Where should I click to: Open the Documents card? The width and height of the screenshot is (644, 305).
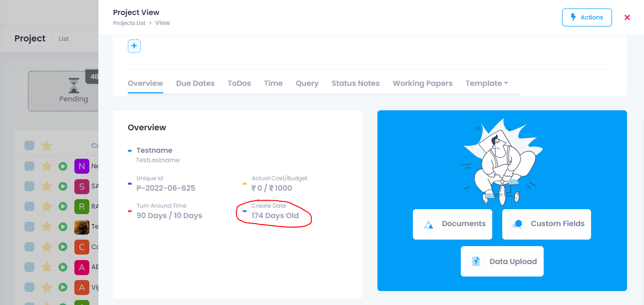(452, 224)
